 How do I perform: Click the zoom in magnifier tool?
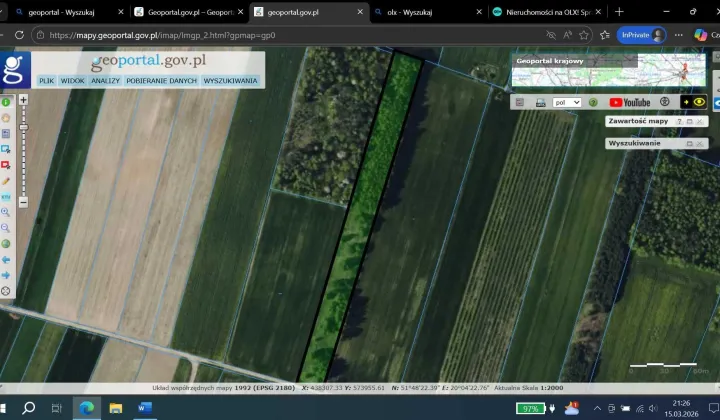[x=6, y=212]
